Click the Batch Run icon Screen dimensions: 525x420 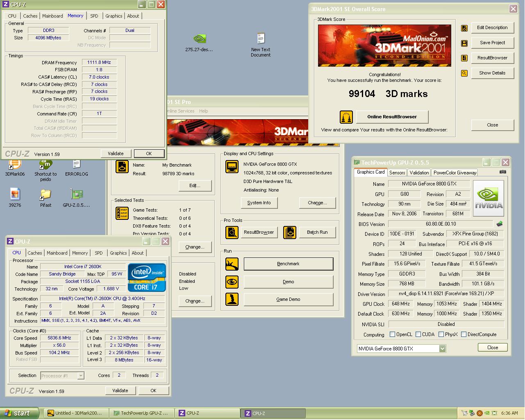coord(290,233)
